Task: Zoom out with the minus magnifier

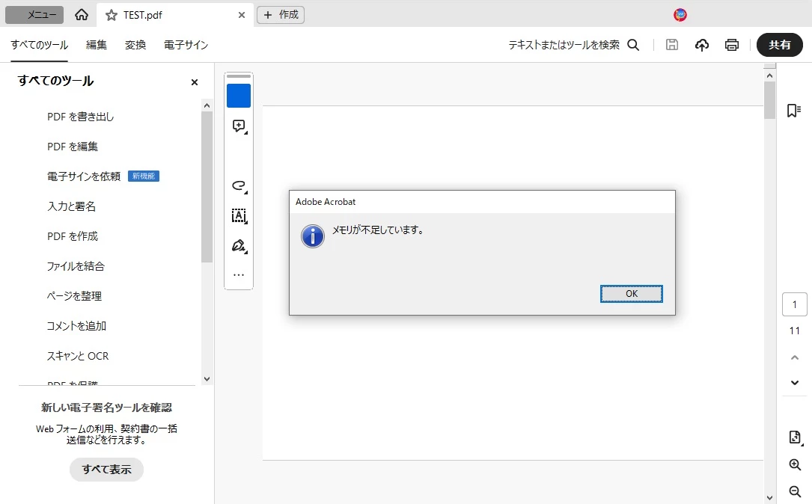Action: coord(795,491)
